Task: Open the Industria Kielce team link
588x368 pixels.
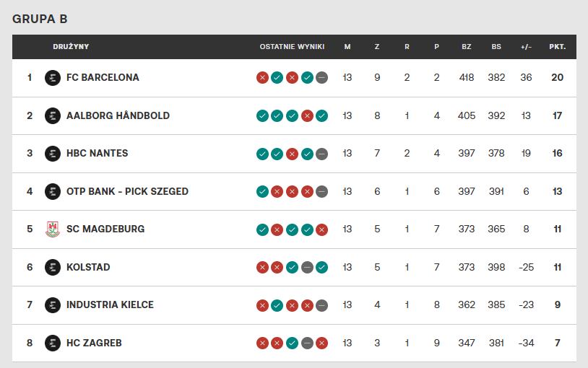Action: [x=110, y=305]
